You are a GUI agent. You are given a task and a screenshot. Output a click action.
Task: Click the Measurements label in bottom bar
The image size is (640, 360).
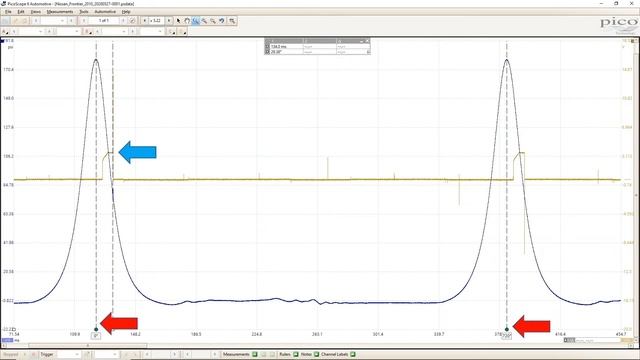[x=236, y=354]
